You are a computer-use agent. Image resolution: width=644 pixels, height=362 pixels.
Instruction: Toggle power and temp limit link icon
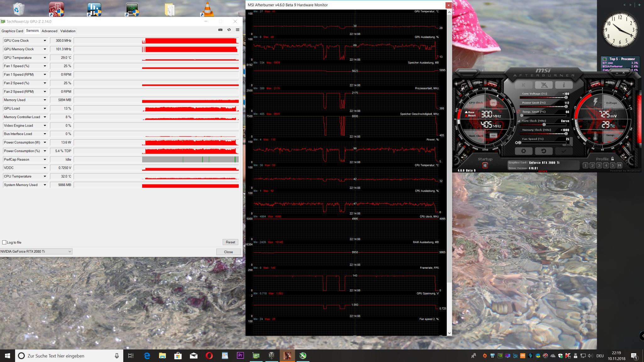tap(518, 111)
